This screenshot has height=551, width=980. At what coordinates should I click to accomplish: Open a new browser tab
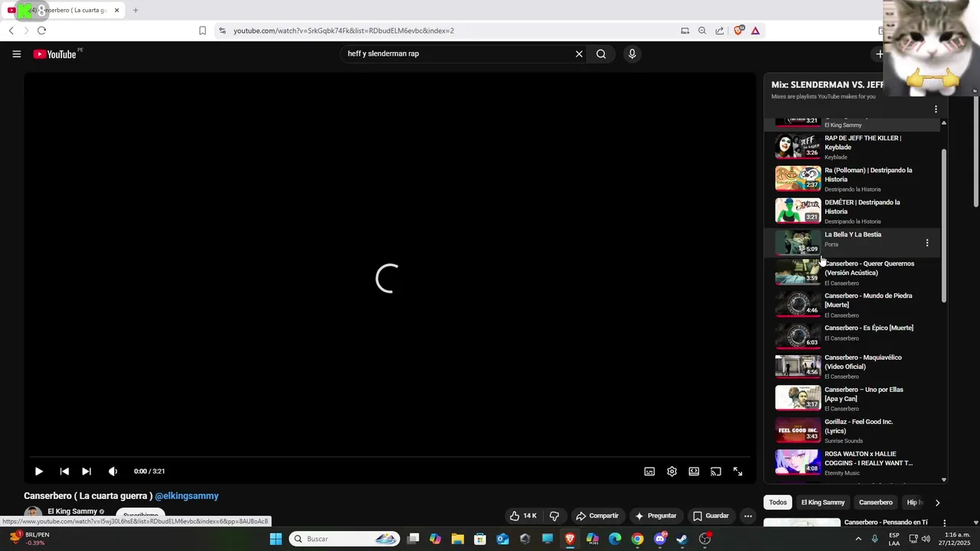[136, 11]
